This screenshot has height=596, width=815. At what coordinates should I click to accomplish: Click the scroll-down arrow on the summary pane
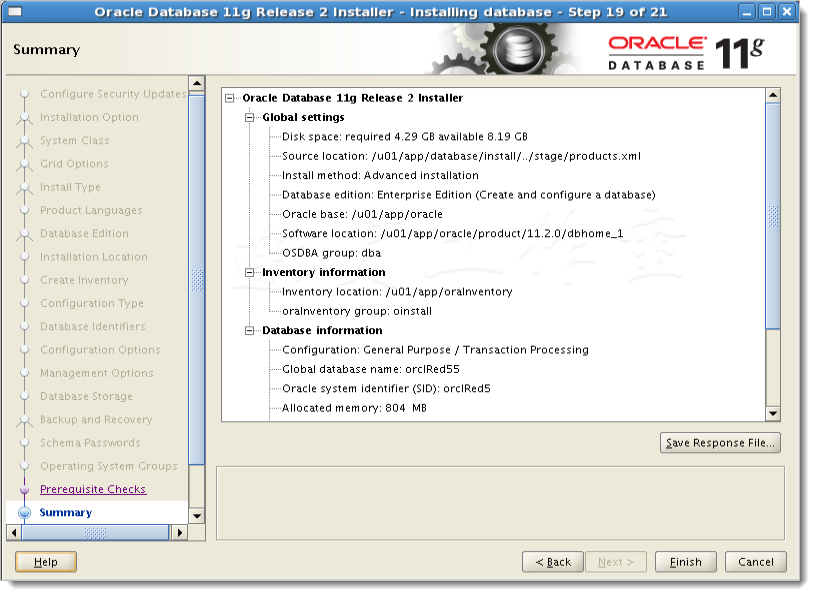tap(771, 413)
